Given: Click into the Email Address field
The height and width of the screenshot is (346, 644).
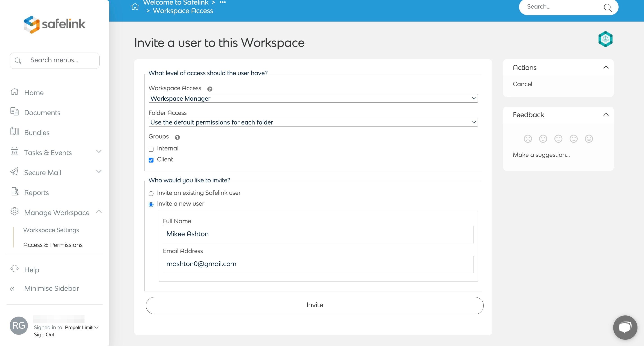Looking at the screenshot, I should pyautogui.click(x=318, y=264).
